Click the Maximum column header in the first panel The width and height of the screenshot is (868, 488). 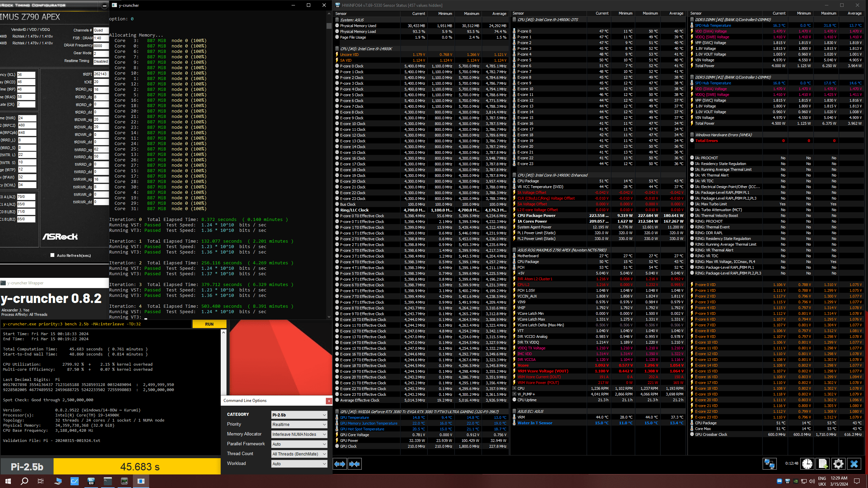pyautogui.click(x=468, y=14)
